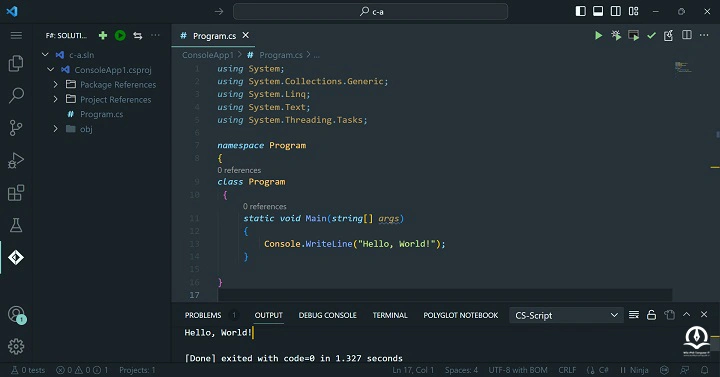
Task: Click Ln 17, Col 1 in status bar
Action: point(413,370)
